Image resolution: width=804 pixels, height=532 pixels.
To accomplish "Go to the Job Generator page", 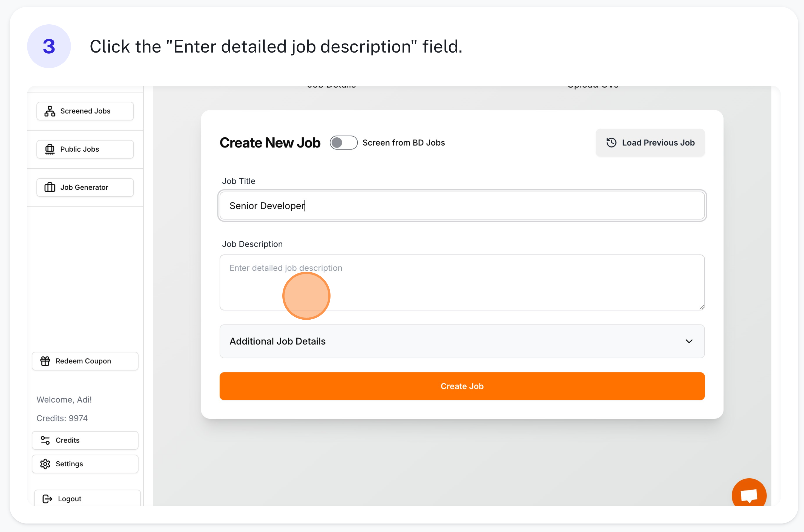I will (85, 187).
